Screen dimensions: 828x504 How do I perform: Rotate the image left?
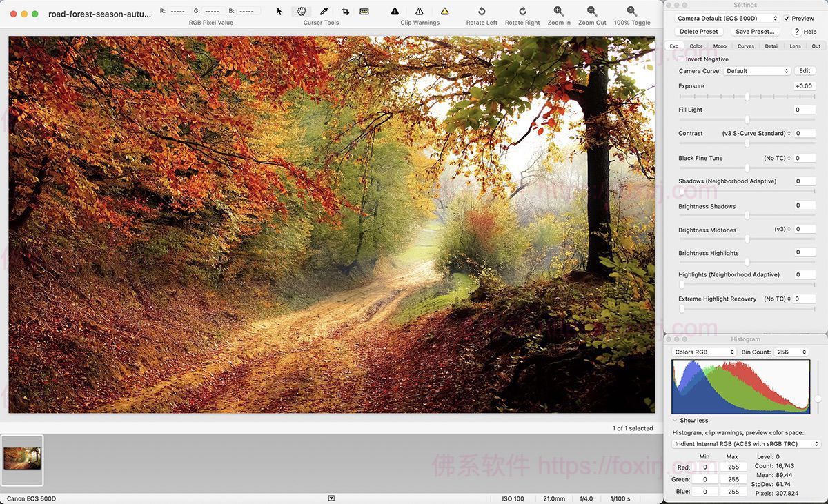coord(482,11)
